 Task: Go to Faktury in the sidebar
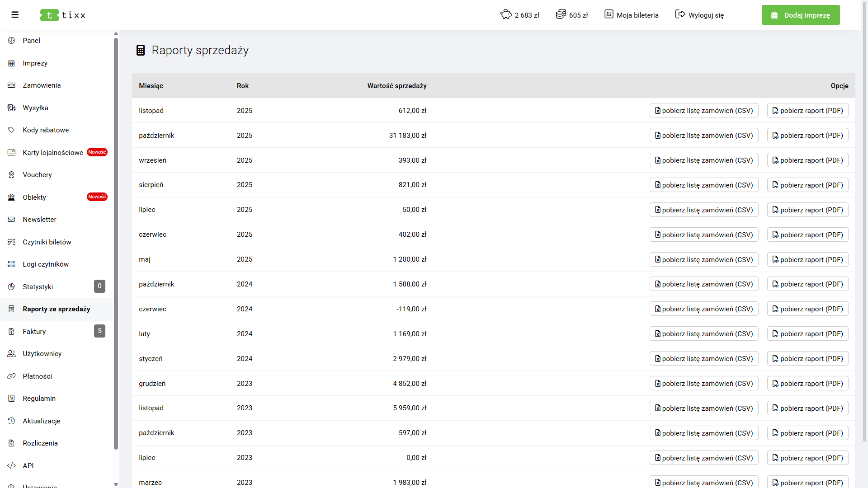pyautogui.click(x=34, y=332)
